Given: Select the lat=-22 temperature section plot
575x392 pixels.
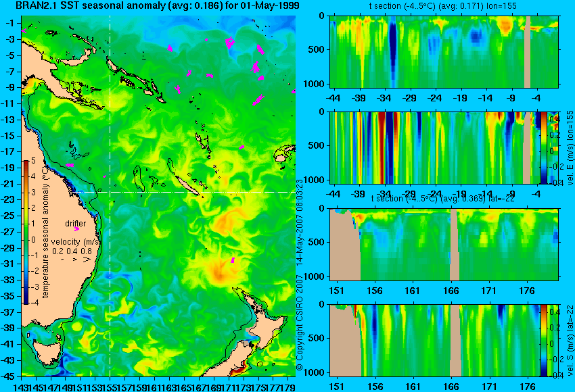Looking at the screenshot, I should [444, 245].
